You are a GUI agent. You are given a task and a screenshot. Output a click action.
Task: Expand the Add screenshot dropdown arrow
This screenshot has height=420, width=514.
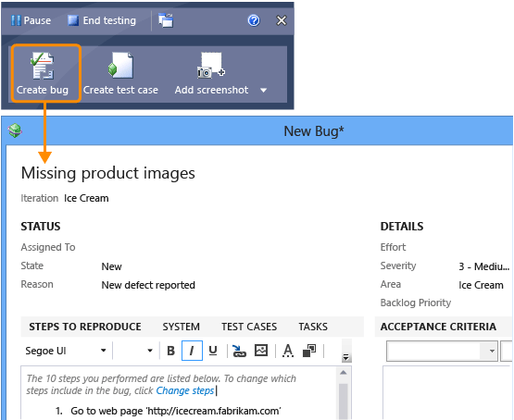click(x=264, y=90)
